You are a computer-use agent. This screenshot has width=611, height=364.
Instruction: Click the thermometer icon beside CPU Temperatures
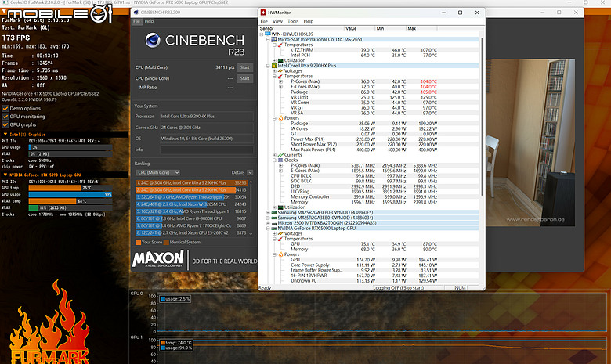click(x=280, y=76)
